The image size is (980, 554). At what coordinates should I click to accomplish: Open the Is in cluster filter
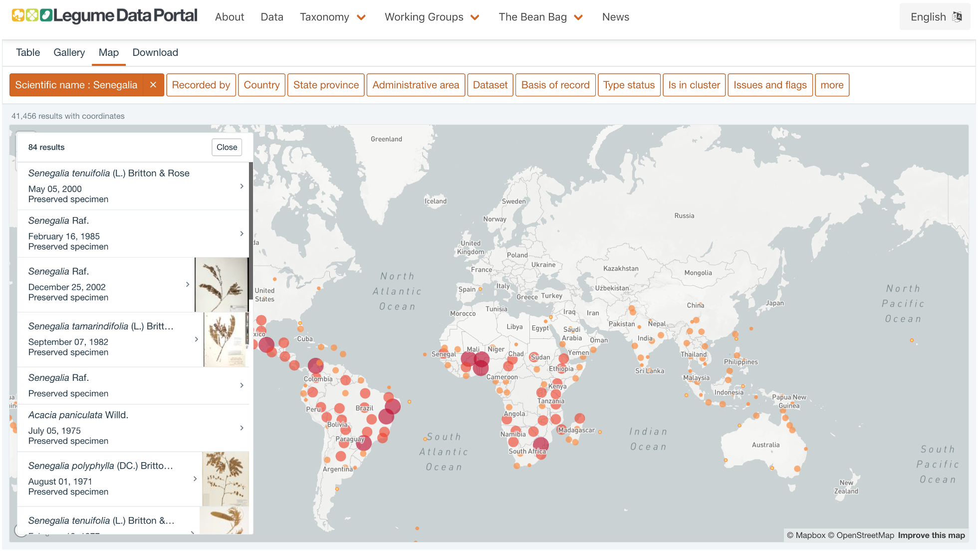click(694, 85)
